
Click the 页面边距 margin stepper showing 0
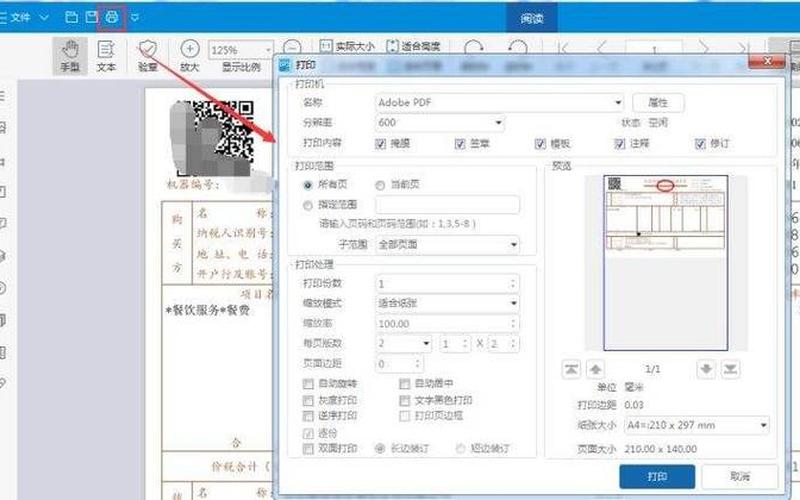(399, 364)
